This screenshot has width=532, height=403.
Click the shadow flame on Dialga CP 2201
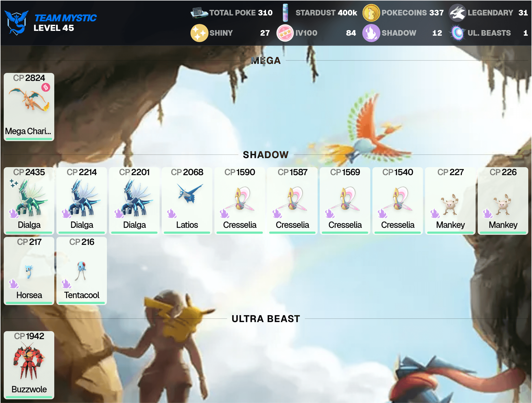click(119, 213)
